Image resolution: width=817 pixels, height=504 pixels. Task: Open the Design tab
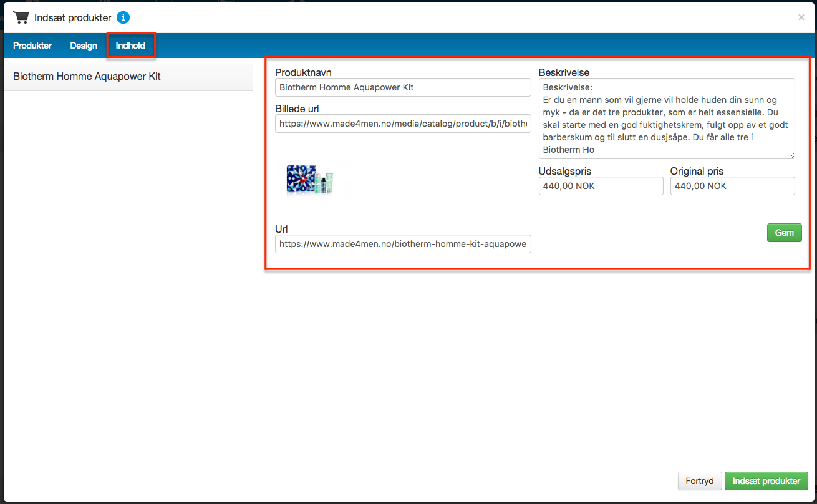click(84, 46)
